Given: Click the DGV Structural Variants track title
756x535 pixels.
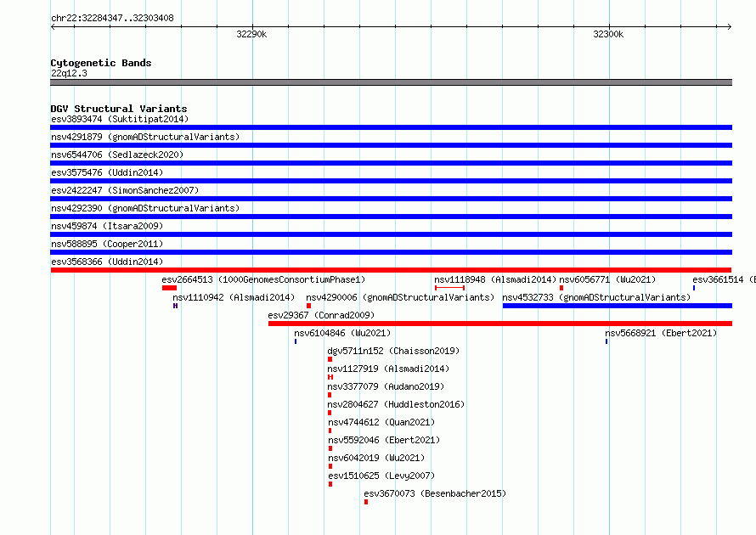Looking at the screenshot, I should pyautogui.click(x=119, y=109).
